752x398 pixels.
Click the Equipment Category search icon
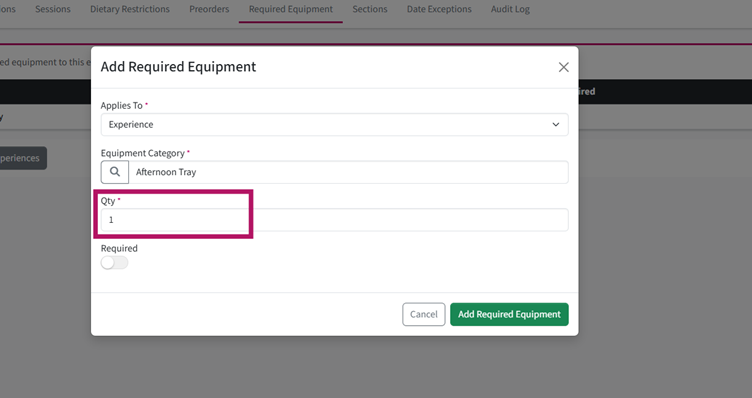[115, 172]
